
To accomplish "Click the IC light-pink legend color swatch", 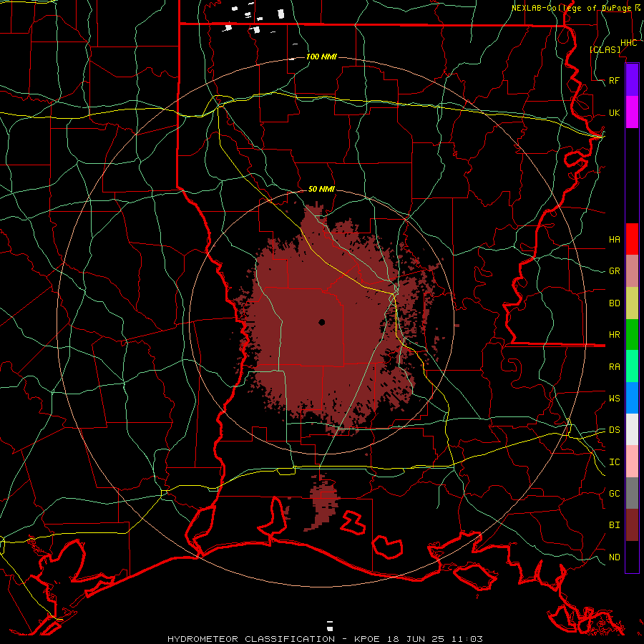I will 632,462.
